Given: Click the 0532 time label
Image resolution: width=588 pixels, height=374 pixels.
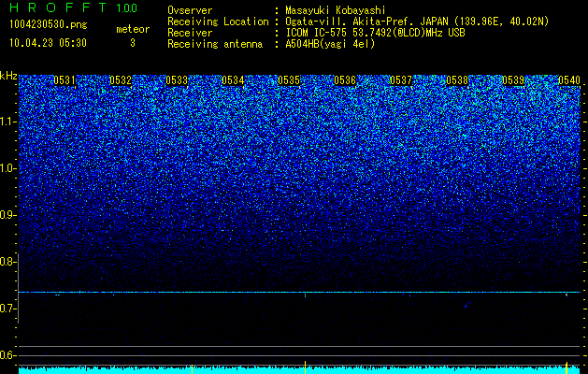Looking at the screenshot, I should coord(121,80).
